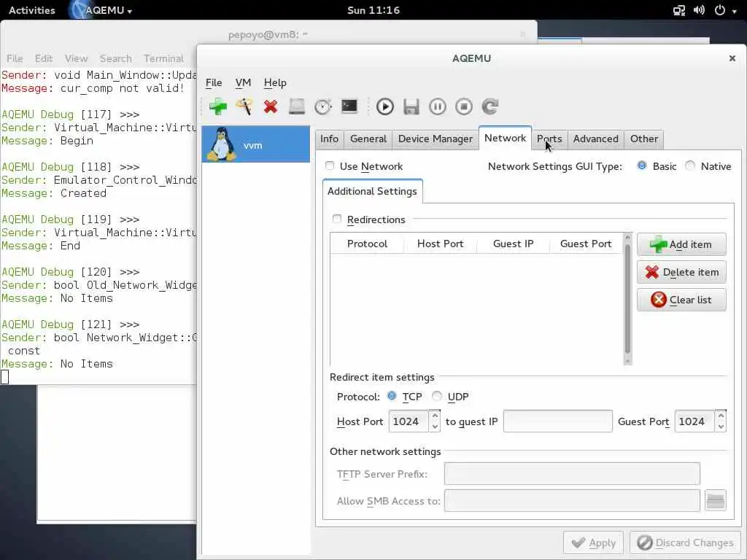Click the Host Port number field
Screen dimensions: 747x560
click(x=409, y=421)
